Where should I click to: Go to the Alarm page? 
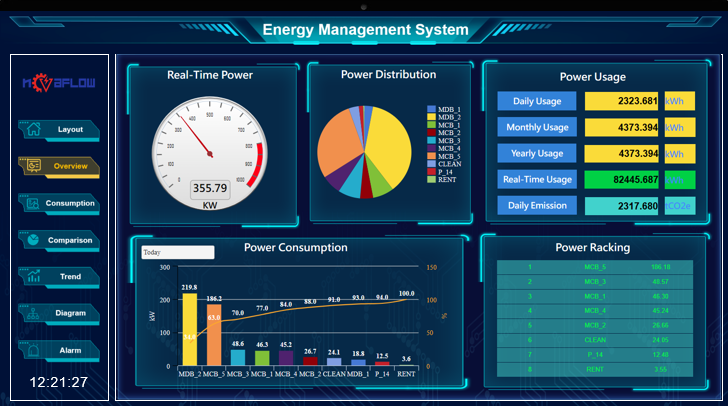tap(70, 350)
